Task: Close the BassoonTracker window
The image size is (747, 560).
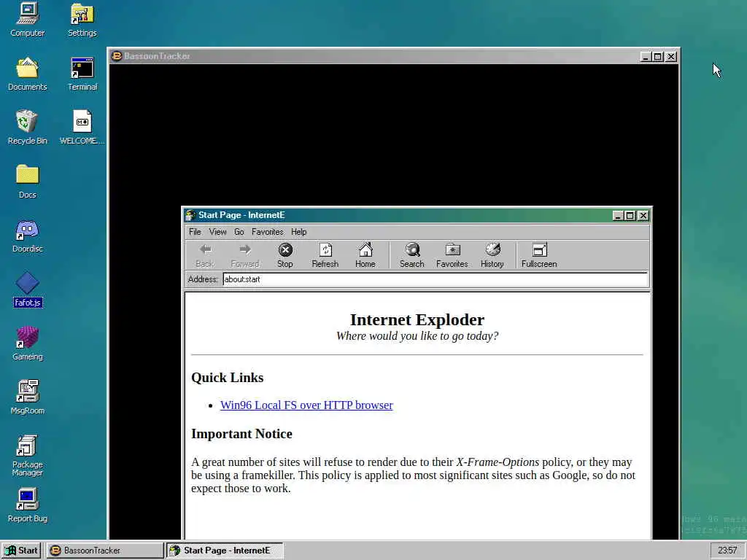Action: click(671, 57)
